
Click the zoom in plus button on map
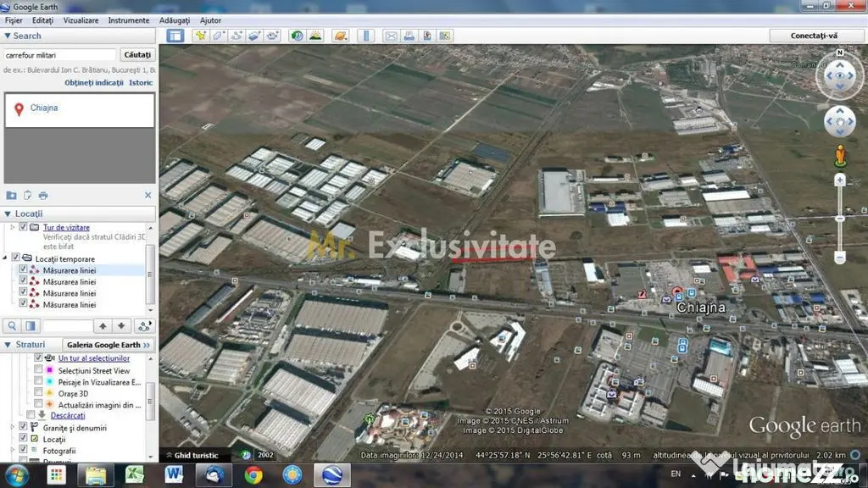click(x=840, y=180)
